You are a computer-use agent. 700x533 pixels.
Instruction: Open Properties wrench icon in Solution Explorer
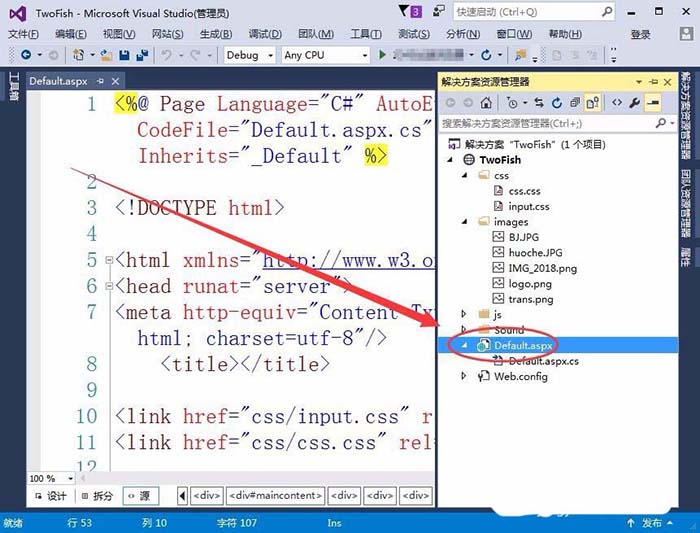[x=634, y=103]
